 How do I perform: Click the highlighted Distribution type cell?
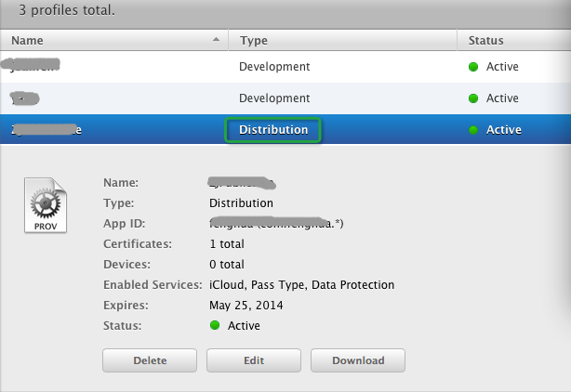tap(273, 130)
